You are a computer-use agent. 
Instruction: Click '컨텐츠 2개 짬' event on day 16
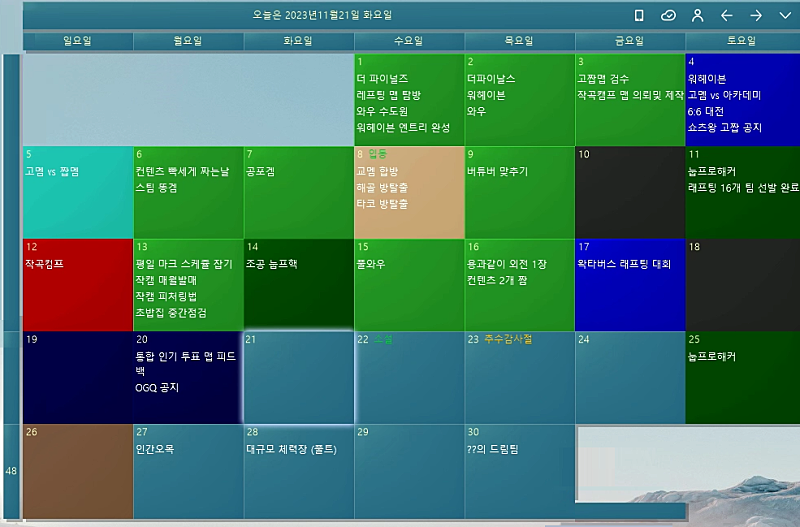click(497, 280)
